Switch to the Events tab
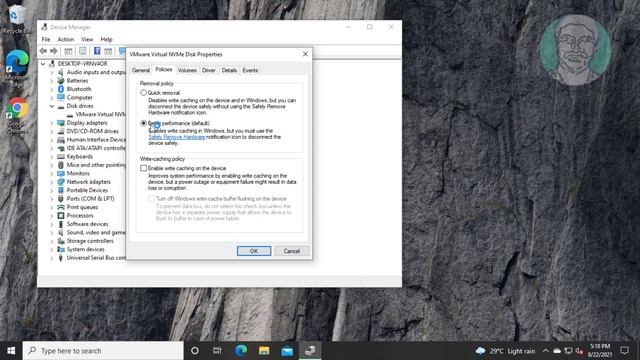Screen dimensions: 640x360 click(250, 70)
